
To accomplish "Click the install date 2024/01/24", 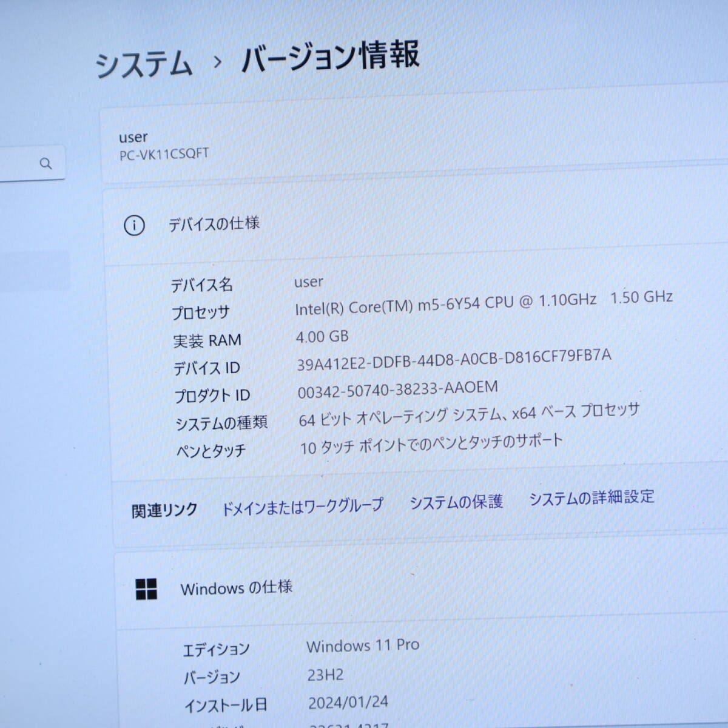I will click(x=348, y=703).
